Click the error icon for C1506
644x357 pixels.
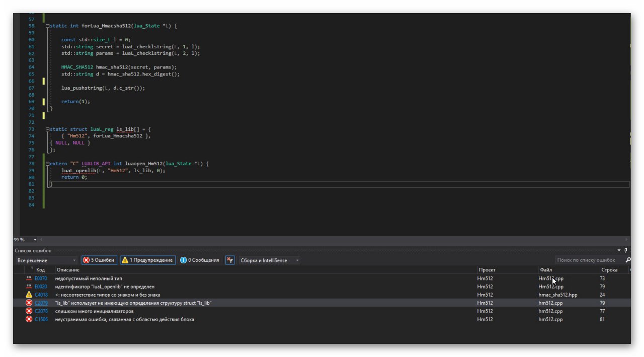[29, 319]
